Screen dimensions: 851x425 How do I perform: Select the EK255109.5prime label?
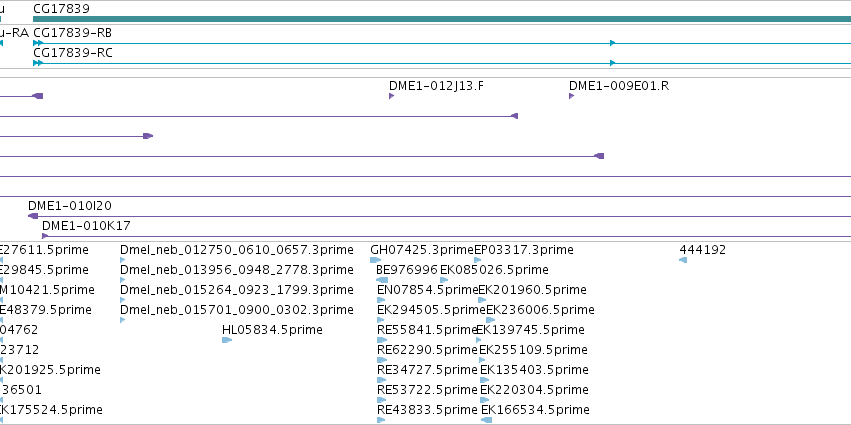point(534,350)
